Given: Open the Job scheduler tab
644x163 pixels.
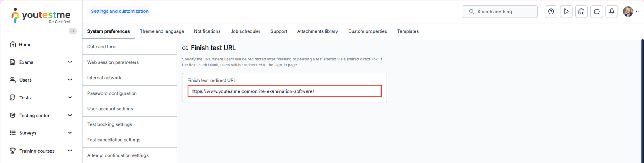Looking at the screenshot, I should point(245,31).
